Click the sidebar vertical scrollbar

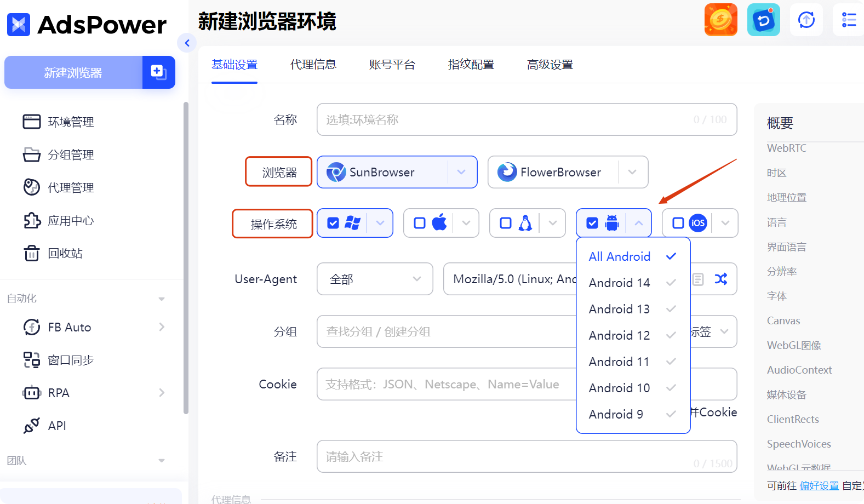pos(186,257)
